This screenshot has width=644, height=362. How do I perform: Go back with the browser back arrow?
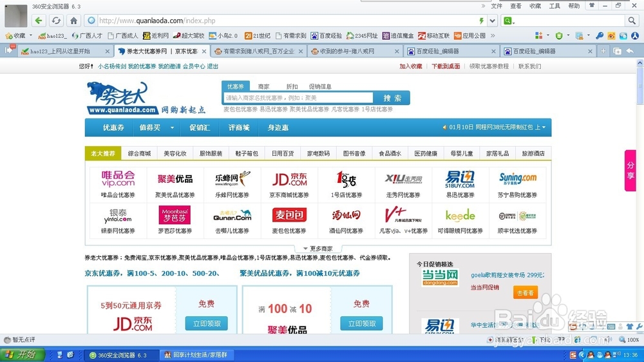pos(39,21)
